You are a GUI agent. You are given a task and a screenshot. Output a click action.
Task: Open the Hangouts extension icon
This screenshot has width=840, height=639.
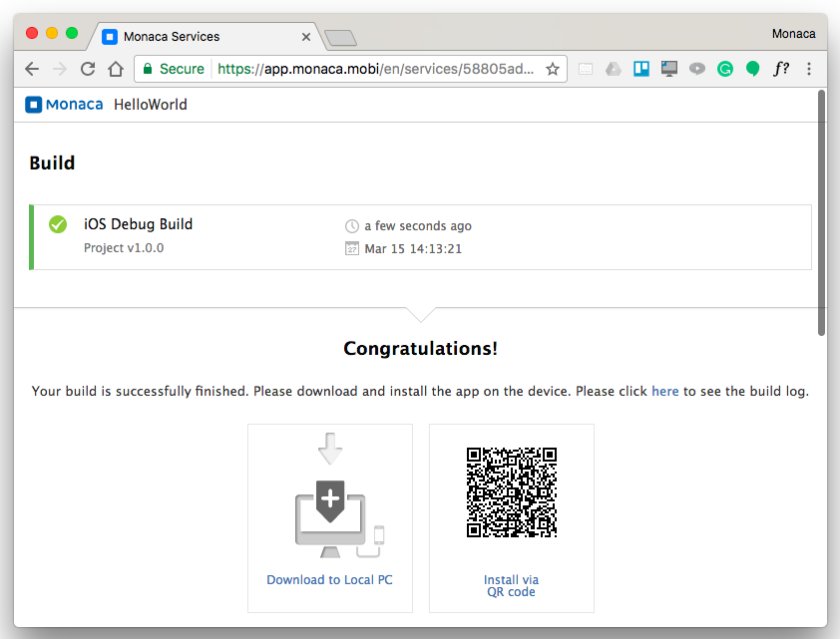[753, 69]
